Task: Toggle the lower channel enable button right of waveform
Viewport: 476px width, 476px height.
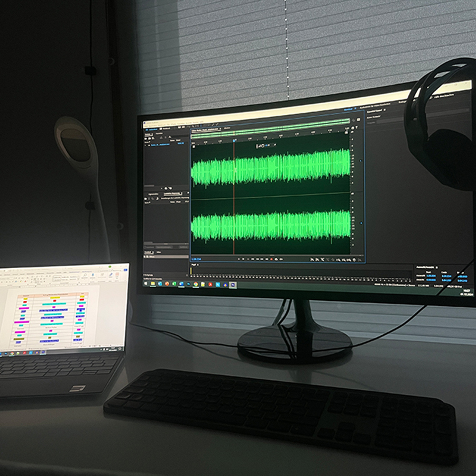Action: pyautogui.click(x=361, y=223)
